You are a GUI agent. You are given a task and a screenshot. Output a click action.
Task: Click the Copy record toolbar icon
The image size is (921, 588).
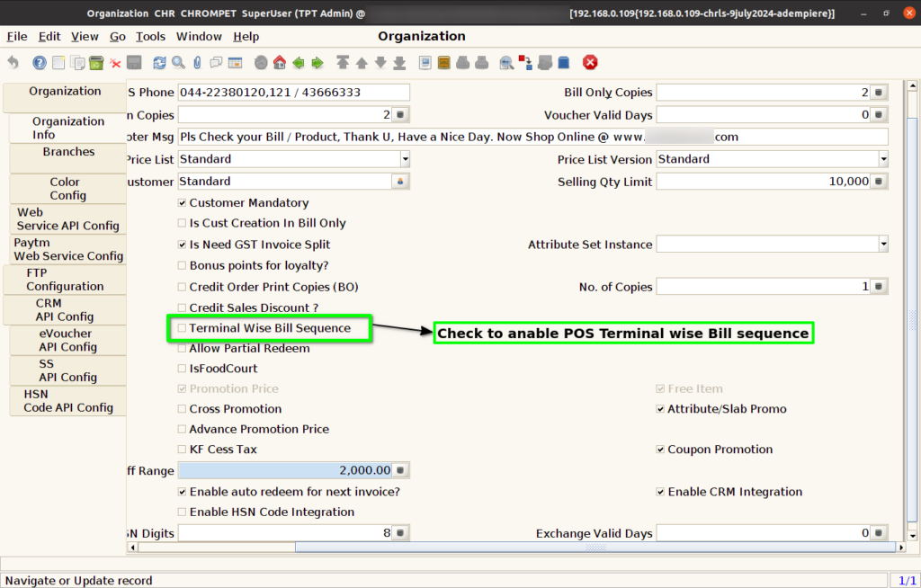point(77,62)
